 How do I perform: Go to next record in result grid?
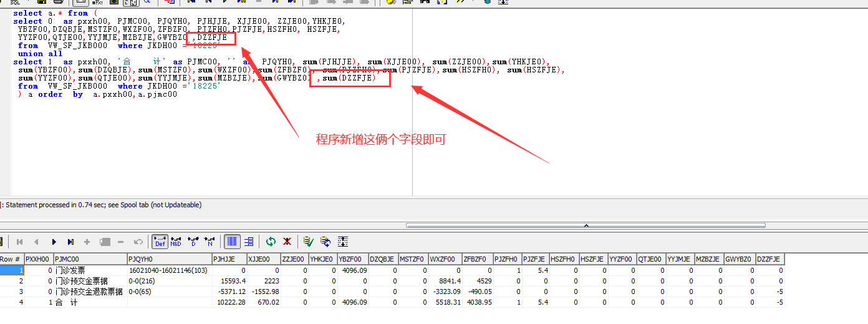[54, 242]
